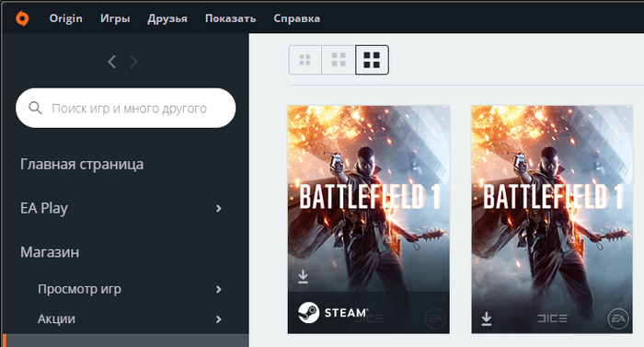Open the Origin menu
The width and height of the screenshot is (644, 347).
pyautogui.click(x=65, y=18)
